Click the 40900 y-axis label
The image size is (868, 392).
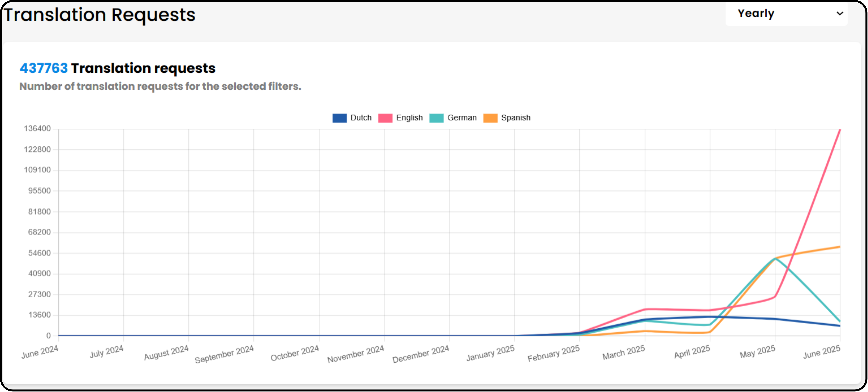click(x=39, y=274)
